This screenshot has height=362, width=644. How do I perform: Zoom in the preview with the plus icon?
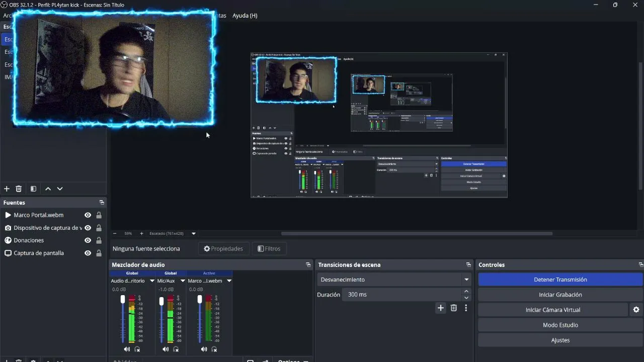(x=141, y=233)
